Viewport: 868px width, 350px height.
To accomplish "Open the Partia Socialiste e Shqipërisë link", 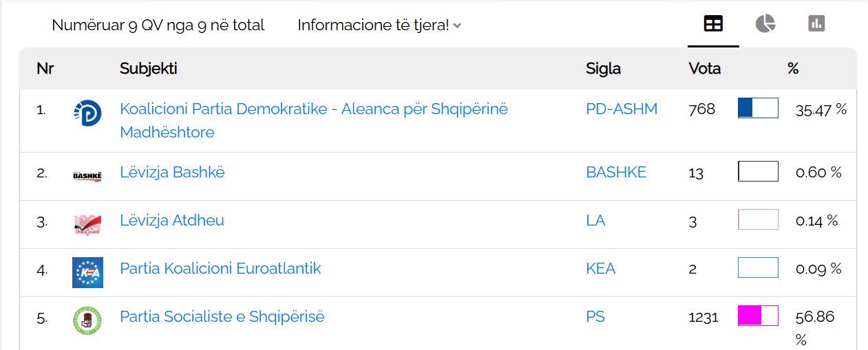I will [x=222, y=316].
